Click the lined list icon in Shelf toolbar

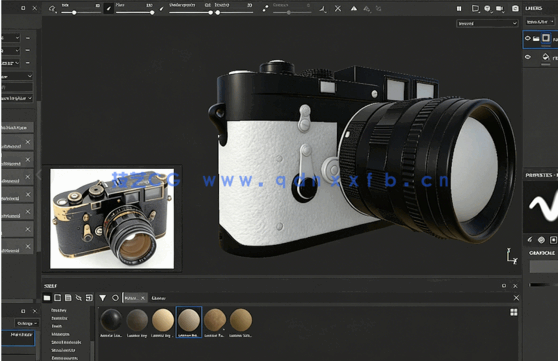[68, 298]
